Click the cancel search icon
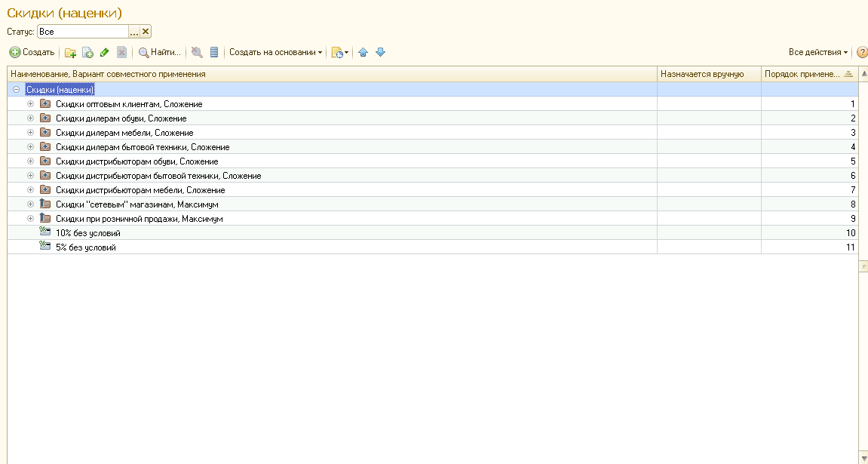This screenshot has width=868, height=464. pos(197,52)
